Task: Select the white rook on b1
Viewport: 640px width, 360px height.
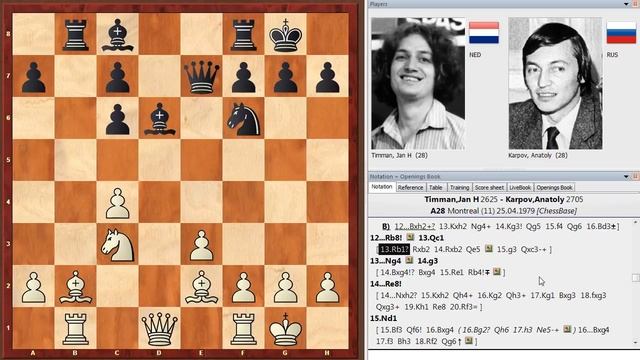Action: [76, 329]
